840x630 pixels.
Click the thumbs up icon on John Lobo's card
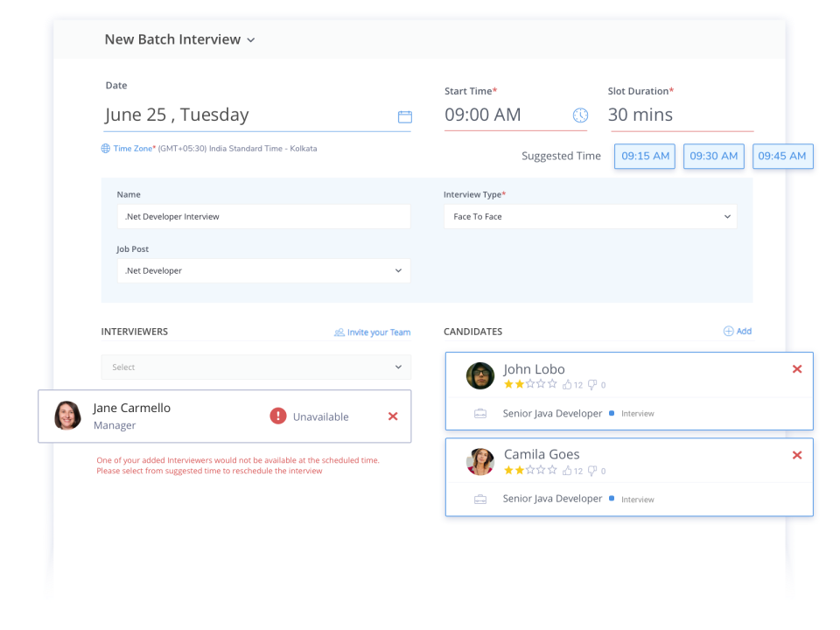(568, 384)
